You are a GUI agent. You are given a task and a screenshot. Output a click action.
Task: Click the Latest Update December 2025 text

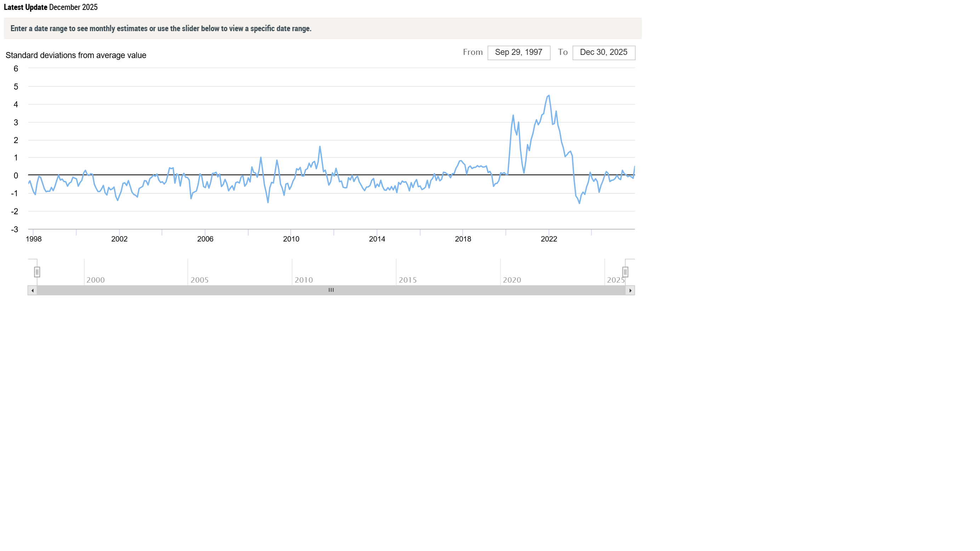[x=51, y=7]
